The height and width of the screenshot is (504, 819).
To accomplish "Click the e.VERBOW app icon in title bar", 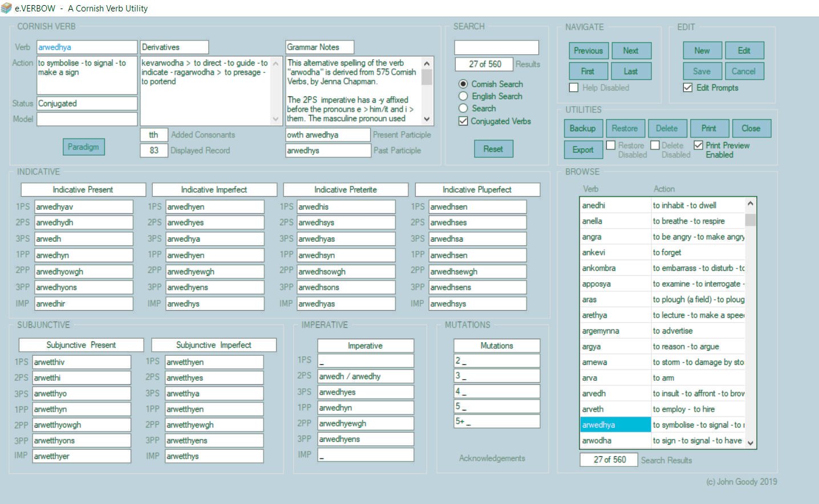I will pos(6,8).
